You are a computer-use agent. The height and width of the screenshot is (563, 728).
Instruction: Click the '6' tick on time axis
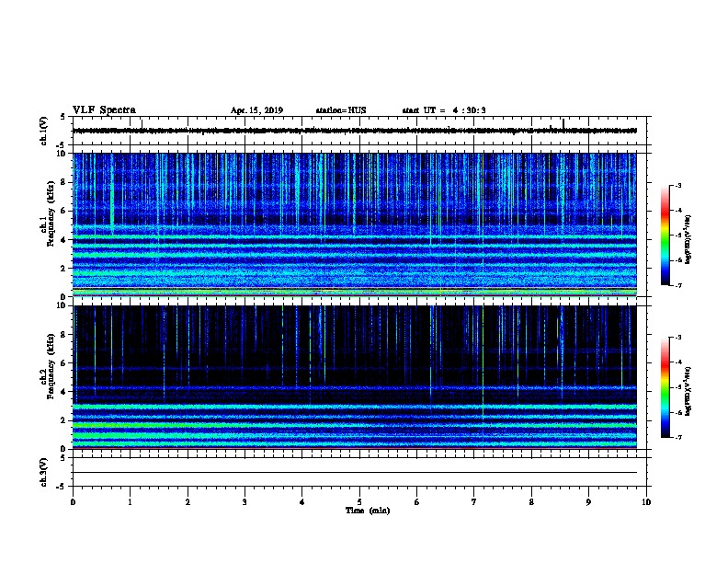(x=417, y=502)
